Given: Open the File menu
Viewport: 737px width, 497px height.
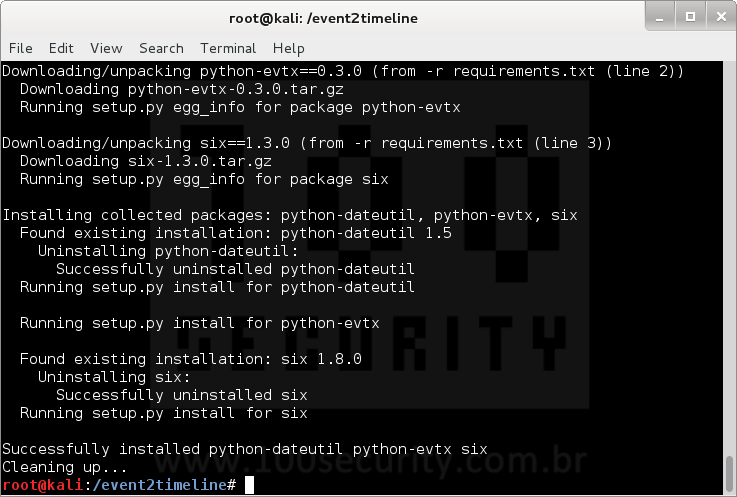Looking at the screenshot, I should [x=21, y=48].
